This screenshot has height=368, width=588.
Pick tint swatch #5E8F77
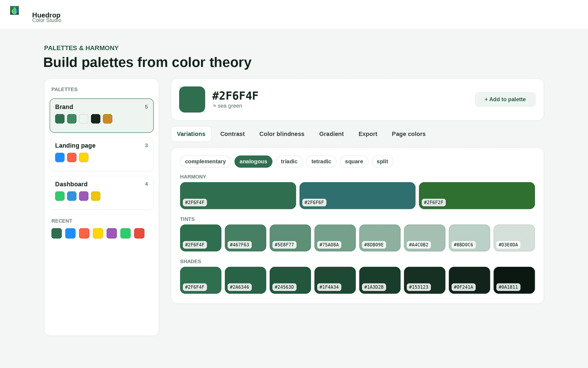290,238
